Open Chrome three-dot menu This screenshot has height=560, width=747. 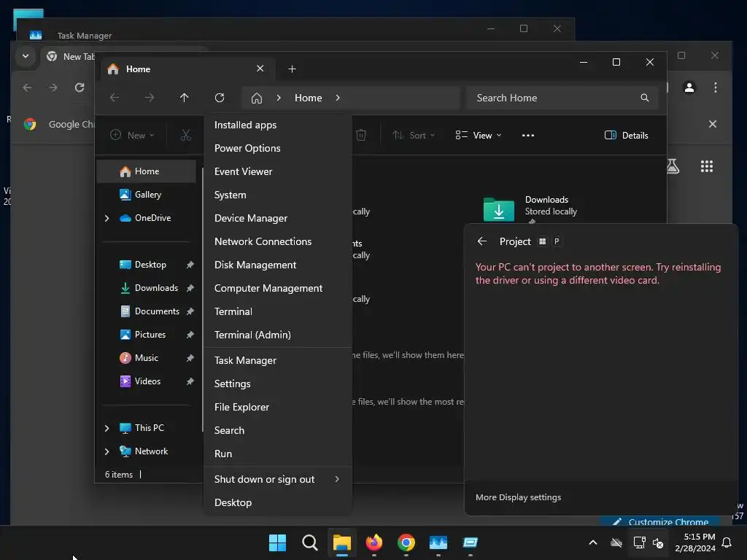pos(716,87)
